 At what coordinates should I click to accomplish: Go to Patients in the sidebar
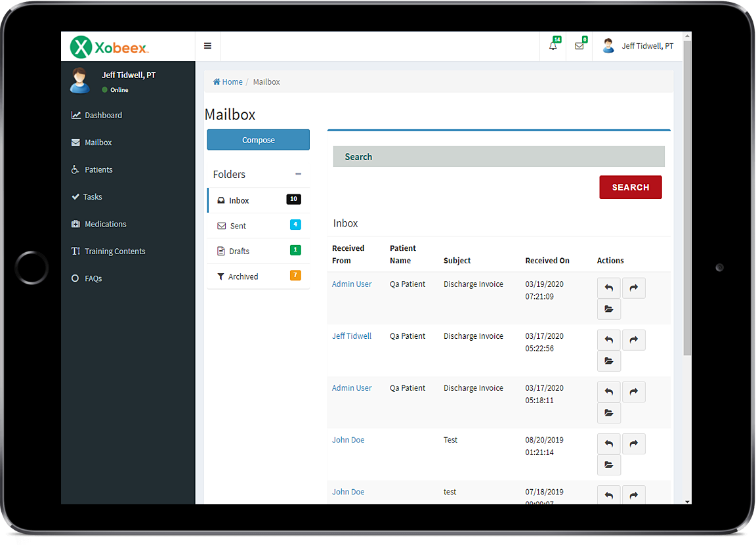98,170
